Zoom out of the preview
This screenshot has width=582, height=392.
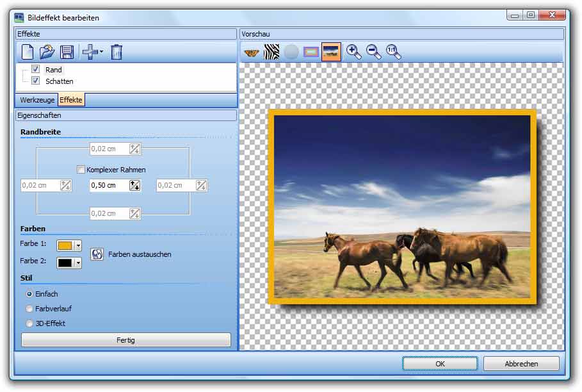tap(373, 53)
